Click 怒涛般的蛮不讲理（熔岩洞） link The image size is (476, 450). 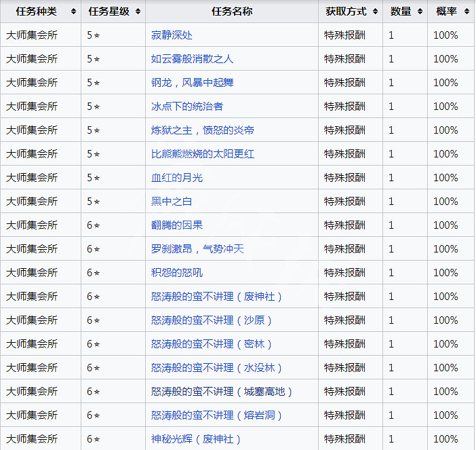coord(217,415)
